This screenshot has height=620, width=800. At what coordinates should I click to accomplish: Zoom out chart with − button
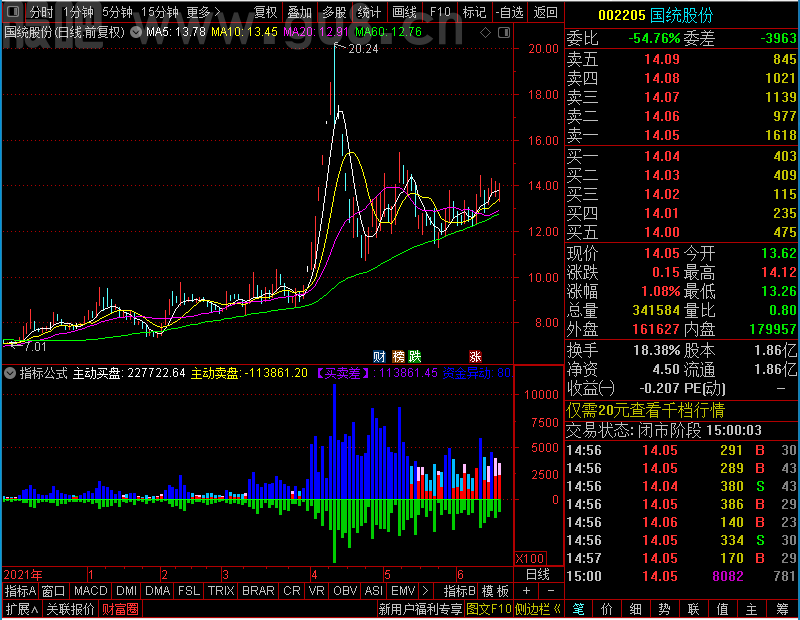(551, 591)
